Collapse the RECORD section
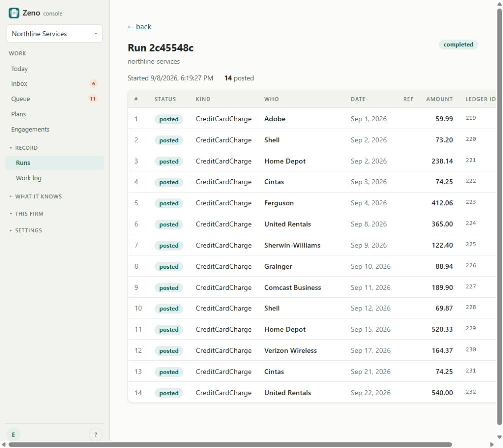The width and height of the screenshot is (503, 448). 24,148
